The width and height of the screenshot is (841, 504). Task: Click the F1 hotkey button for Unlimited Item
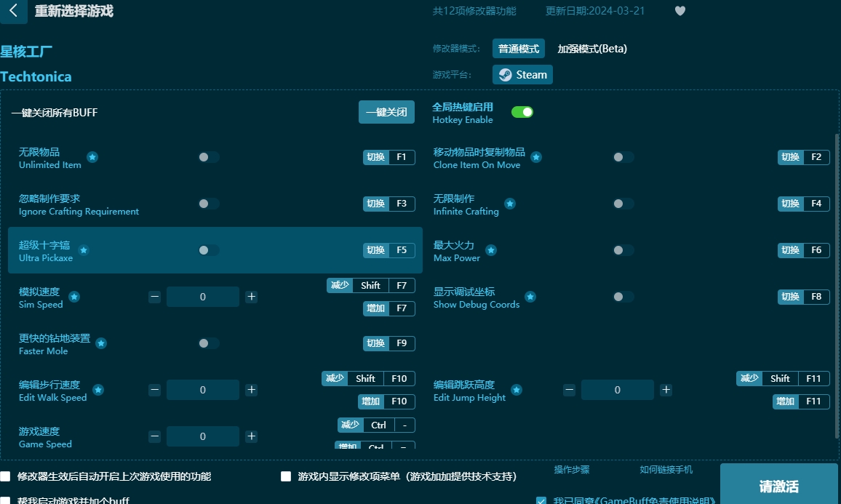389,157
